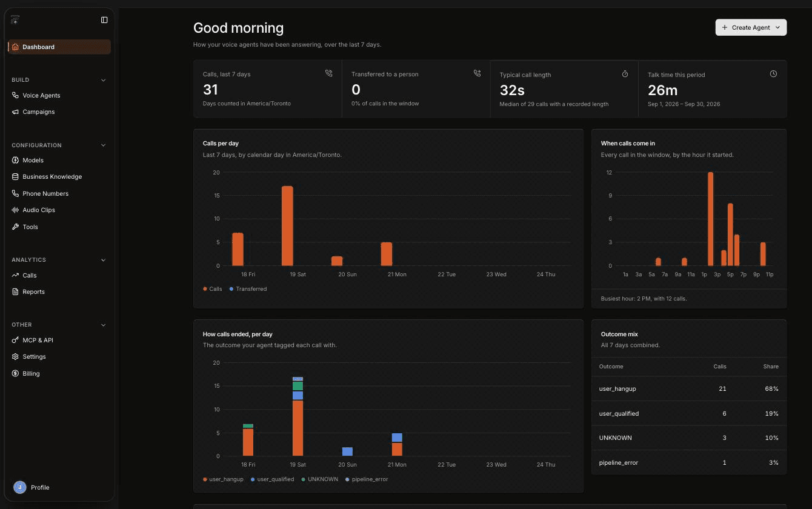The width and height of the screenshot is (812, 509).
Task: Click the Profile avatar image
Action: click(20, 487)
